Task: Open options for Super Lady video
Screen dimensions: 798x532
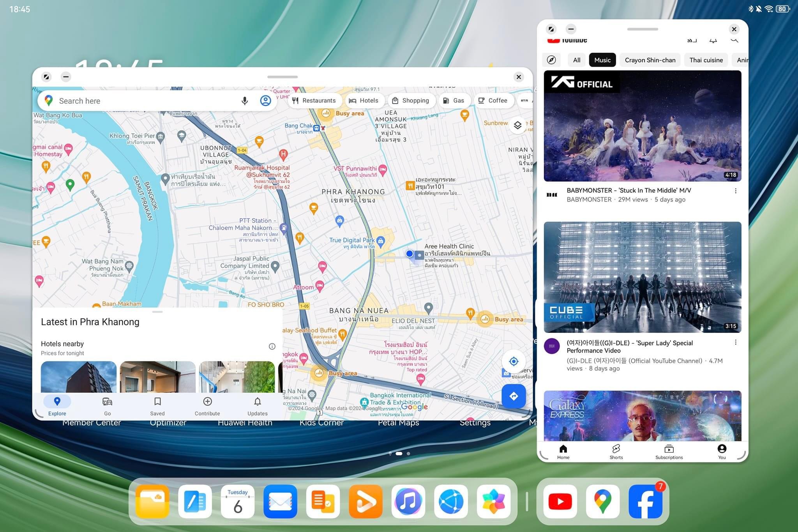Action: 735,342
